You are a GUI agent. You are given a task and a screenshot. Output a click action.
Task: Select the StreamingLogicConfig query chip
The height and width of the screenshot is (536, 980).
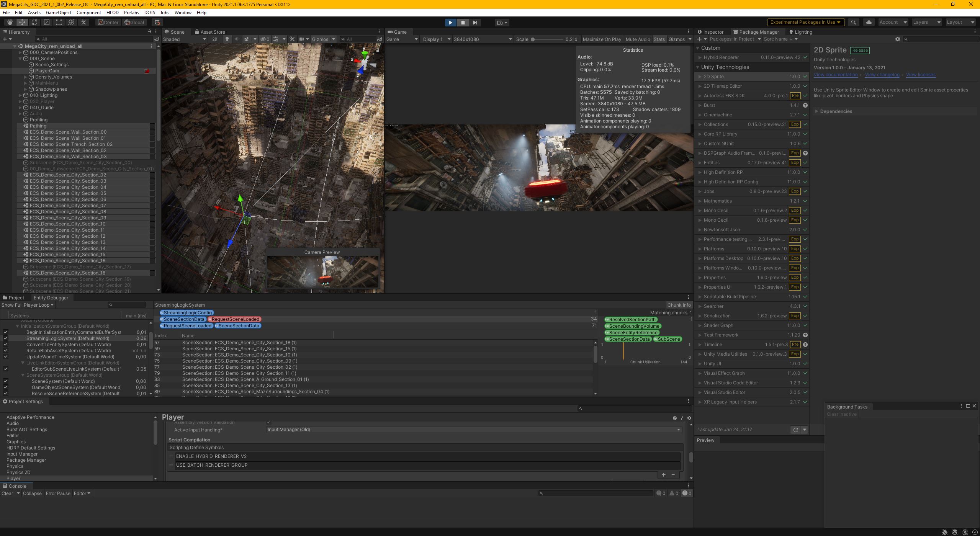(x=187, y=312)
